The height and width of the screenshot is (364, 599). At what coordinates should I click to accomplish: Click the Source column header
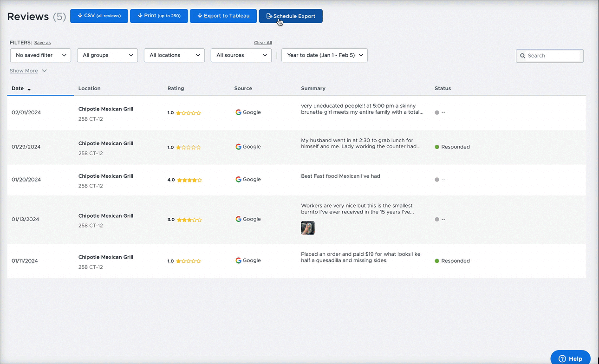point(243,88)
